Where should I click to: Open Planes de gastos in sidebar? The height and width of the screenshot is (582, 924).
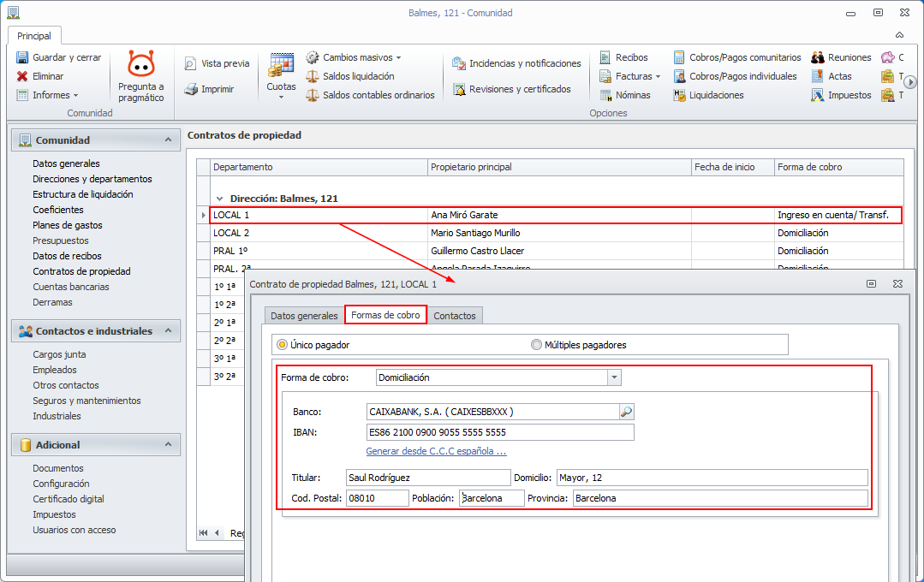[67, 225]
